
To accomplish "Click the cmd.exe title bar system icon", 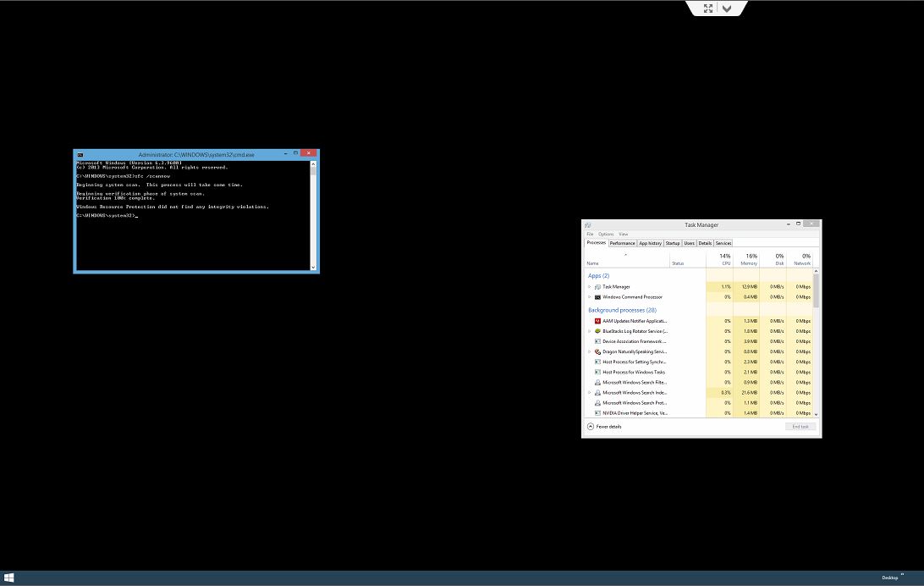I will pyautogui.click(x=80, y=155).
